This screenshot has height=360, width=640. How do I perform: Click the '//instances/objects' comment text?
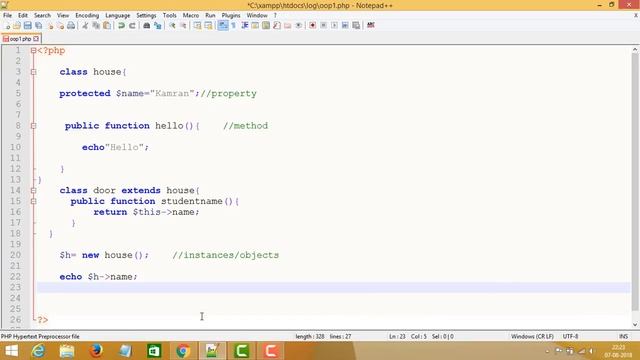pos(226,255)
